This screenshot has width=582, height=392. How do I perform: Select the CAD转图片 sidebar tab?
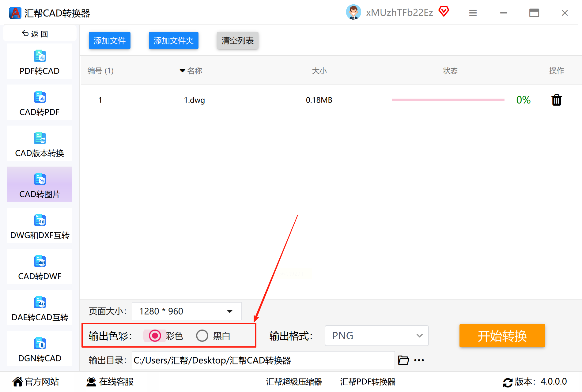click(x=40, y=185)
